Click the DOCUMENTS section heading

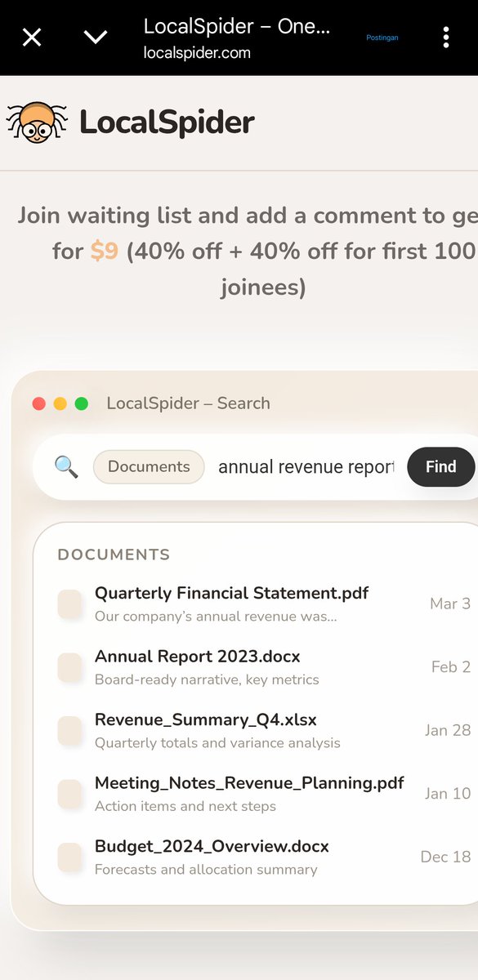114,555
